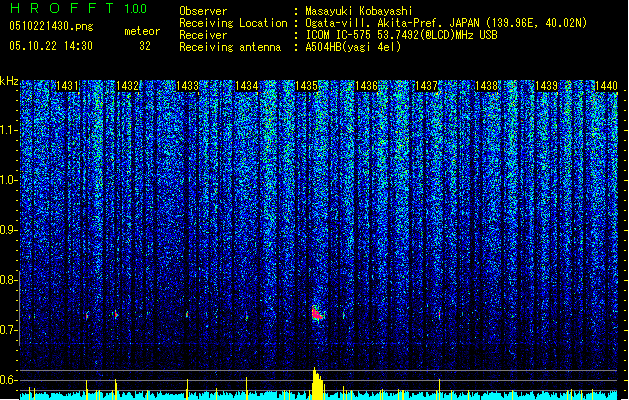Screen dimensions: 629x400
Task: Click the 1435 time marker
Action: click(x=306, y=86)
